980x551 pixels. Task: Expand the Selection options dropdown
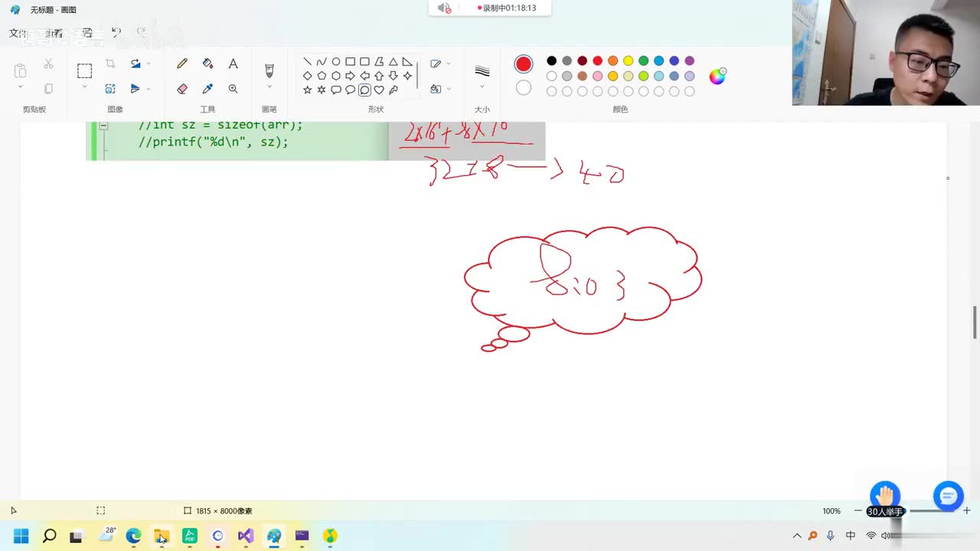[84, 87]
